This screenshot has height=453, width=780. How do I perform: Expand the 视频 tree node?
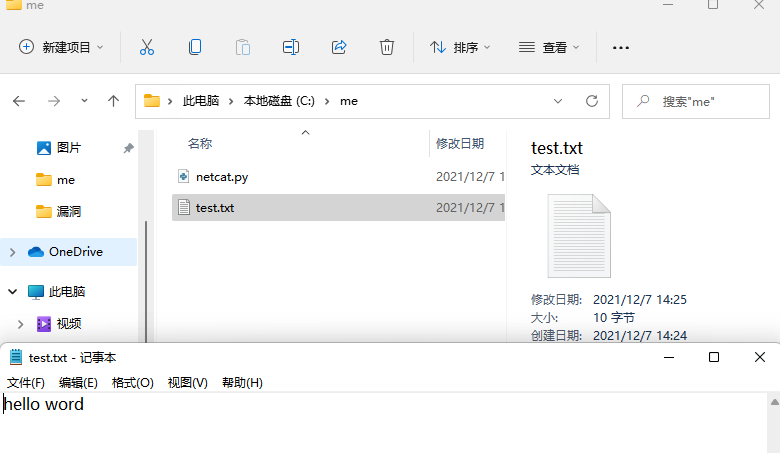pyautogui.click(x=20, y=324)
